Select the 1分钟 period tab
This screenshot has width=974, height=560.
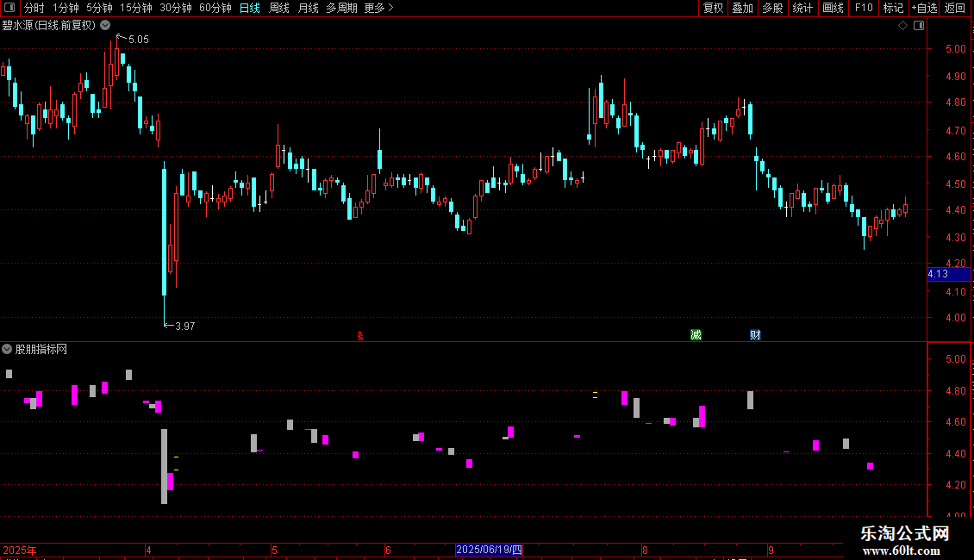66,8
